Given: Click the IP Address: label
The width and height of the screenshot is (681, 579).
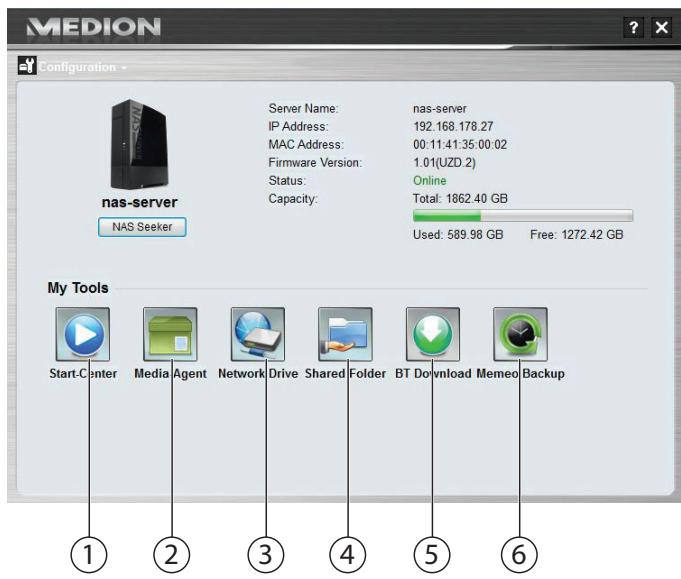Looking at the screenshot, I should pyautogui.click(x=298, y=126).
